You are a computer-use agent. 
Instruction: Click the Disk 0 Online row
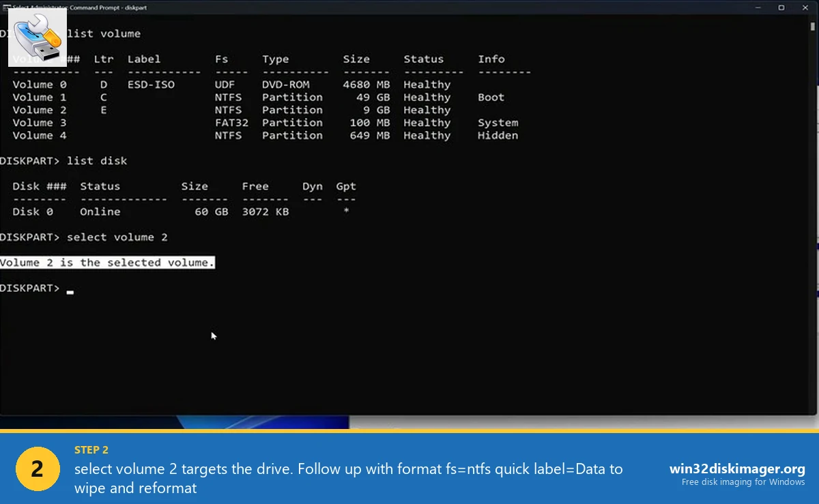pos(136,211)
